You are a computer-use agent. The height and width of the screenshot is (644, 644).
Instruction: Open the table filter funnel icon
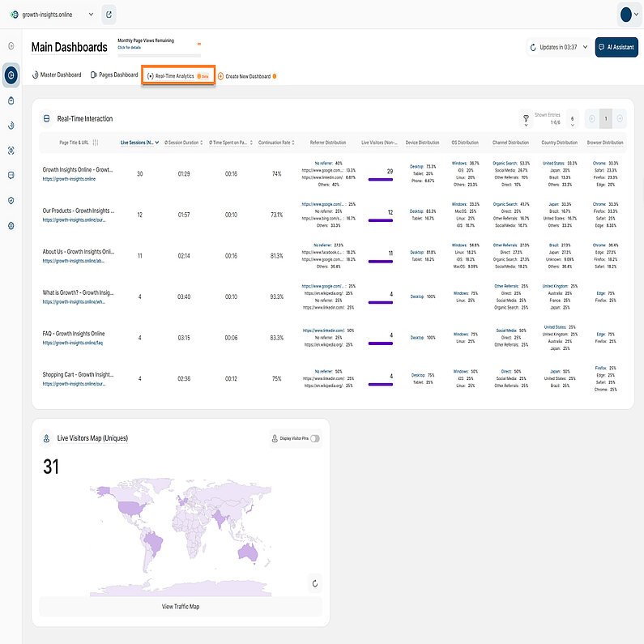point(526,119)
